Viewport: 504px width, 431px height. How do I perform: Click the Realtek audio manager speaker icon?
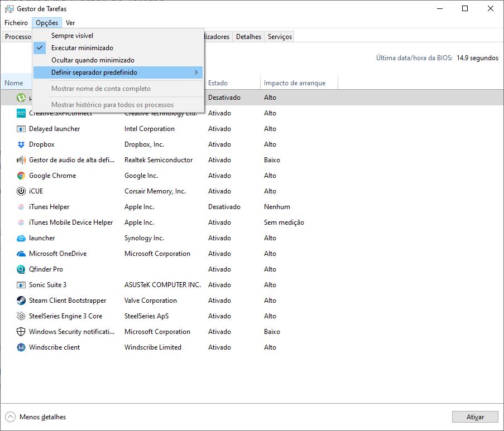[21, 160]
